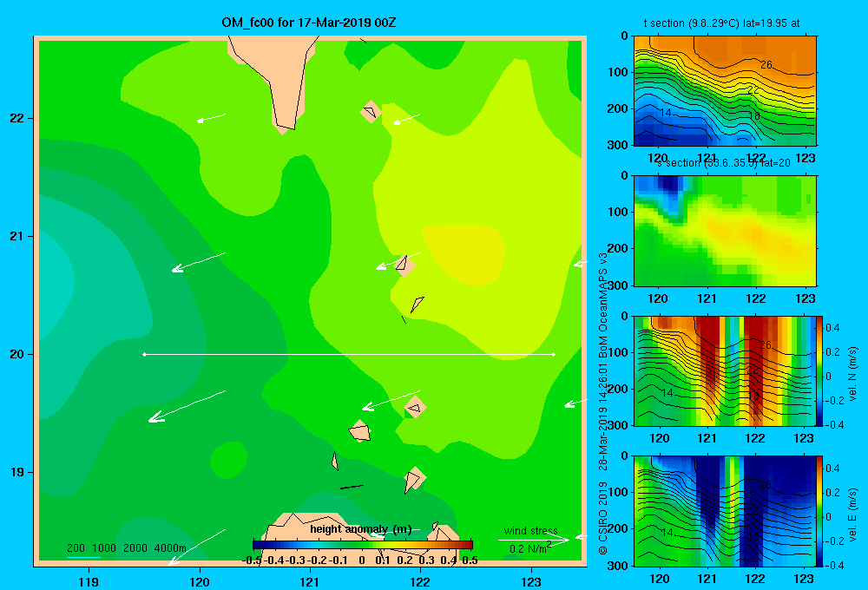868x590 pixels.
Task: Click the vel. N velocity color bar
Action: [x=819, y=370]
